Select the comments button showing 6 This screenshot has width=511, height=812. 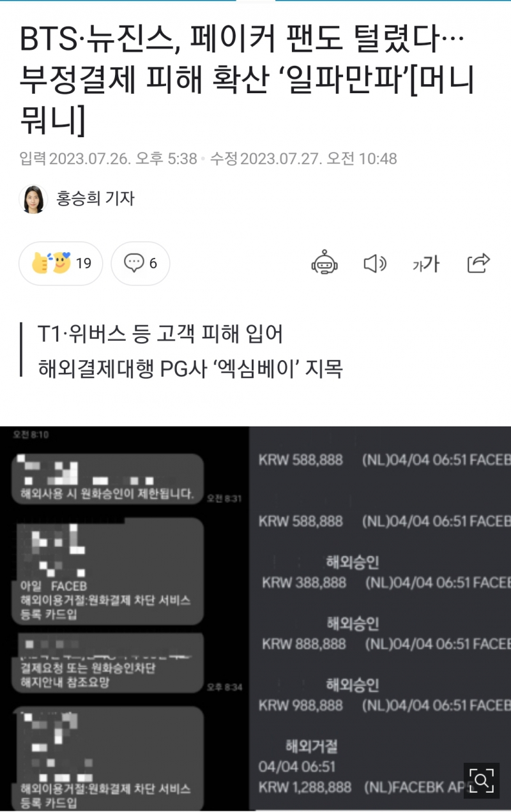tap(141, 263)
